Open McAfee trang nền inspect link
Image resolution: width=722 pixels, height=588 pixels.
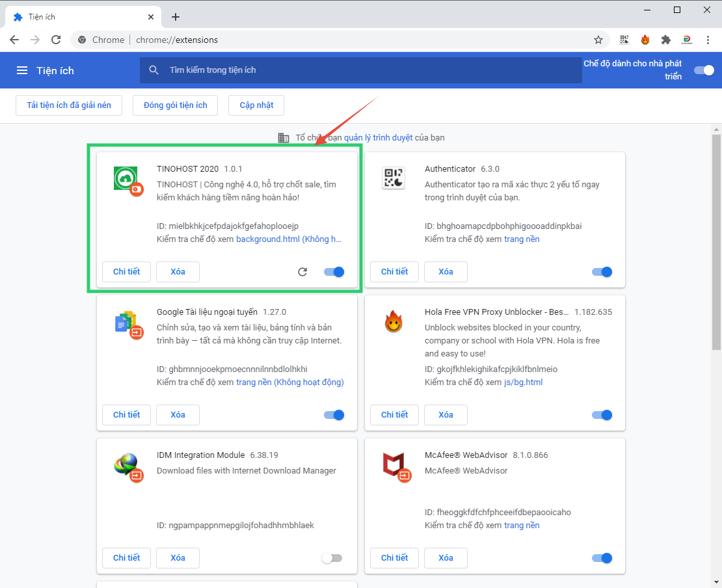pyautogui.click(x=522, y=526)
